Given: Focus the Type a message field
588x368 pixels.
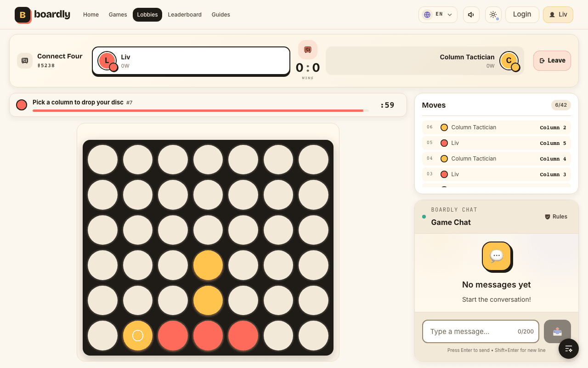Looking at the screenshot, I should click(x=481, y=331).
